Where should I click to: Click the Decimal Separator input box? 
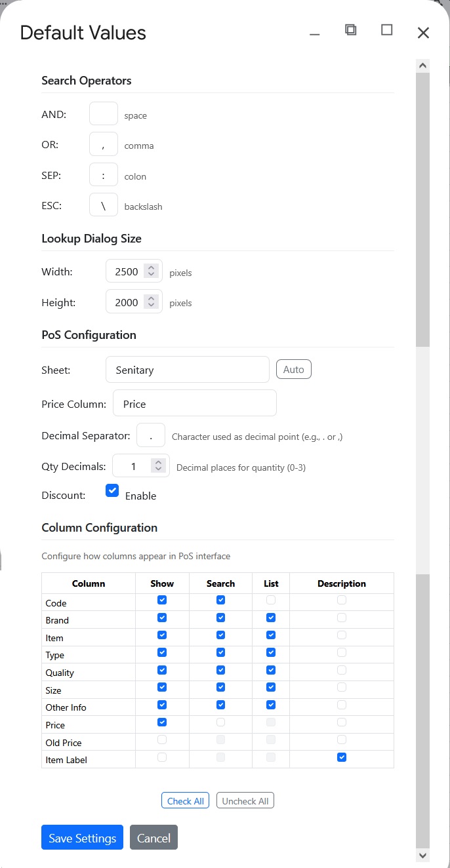coord(151,435)
